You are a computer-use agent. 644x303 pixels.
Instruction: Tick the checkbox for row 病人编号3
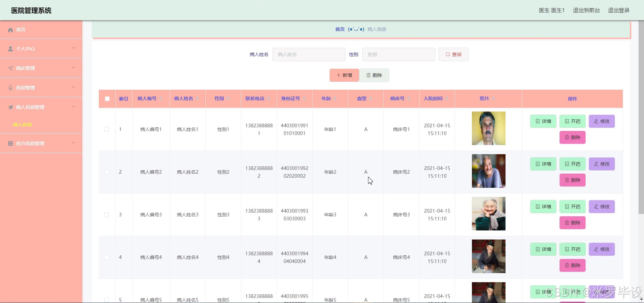coord(107,215)
